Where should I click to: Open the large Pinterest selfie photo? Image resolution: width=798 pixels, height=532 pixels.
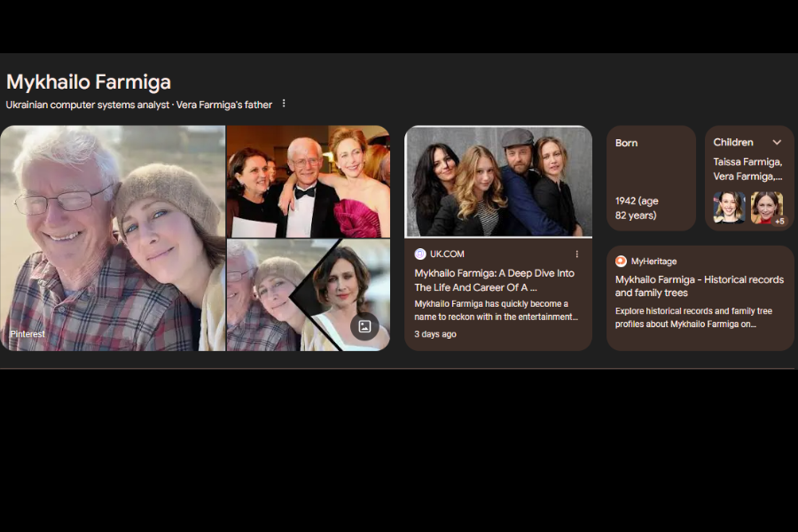click(113, 239)
